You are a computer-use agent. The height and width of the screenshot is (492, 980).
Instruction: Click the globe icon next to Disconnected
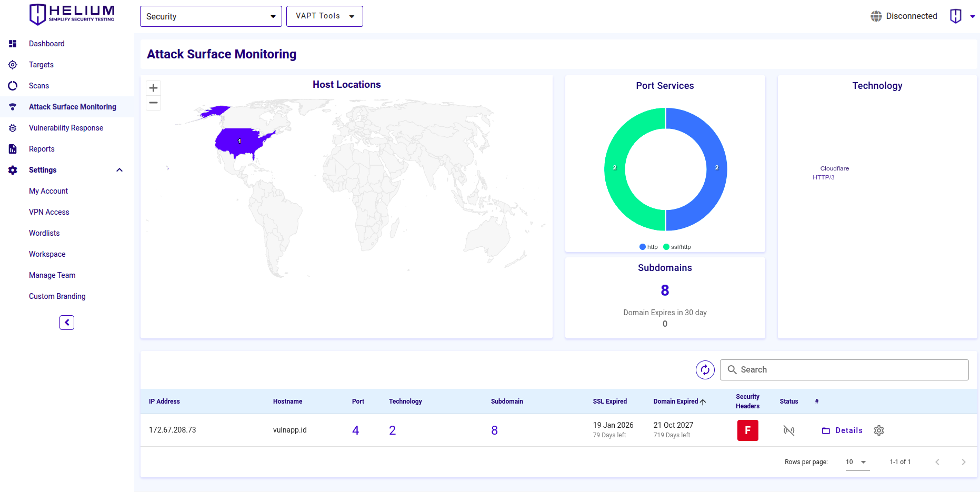pos(876,16)
